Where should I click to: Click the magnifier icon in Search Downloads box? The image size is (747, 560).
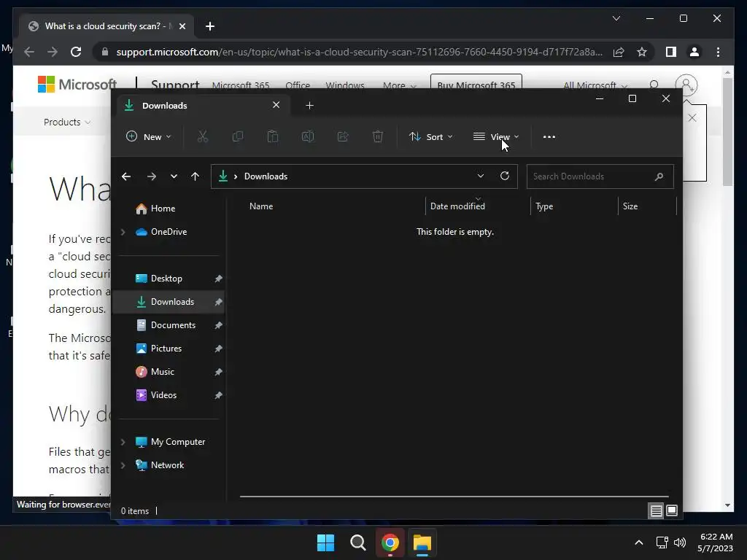659,176
